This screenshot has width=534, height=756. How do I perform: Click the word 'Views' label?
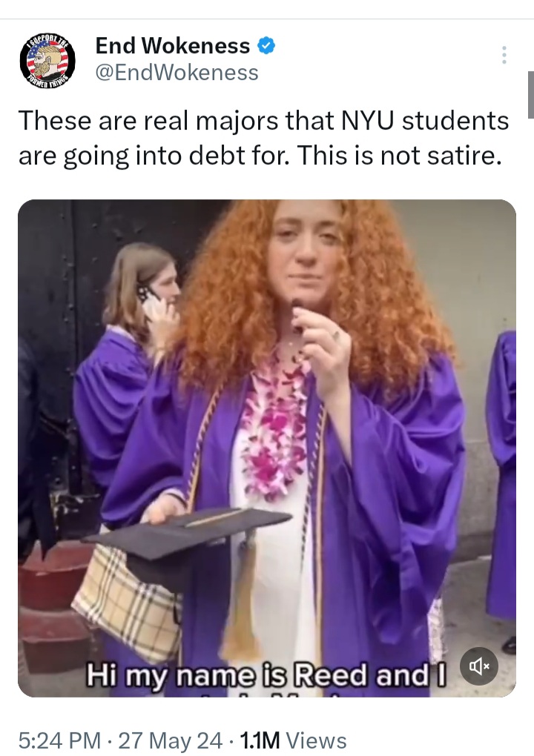pos(317,740)
